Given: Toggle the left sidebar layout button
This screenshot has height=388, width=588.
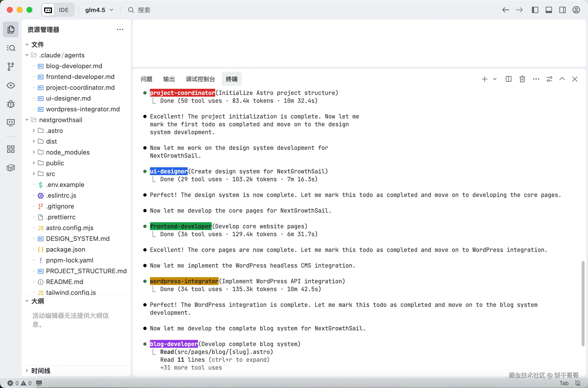Looking at the screenshot, I should coord(535,10).
